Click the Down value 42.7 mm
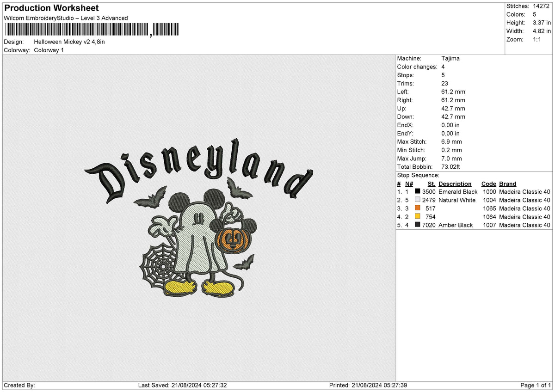555x392 pixels. [x=453, y=117]
